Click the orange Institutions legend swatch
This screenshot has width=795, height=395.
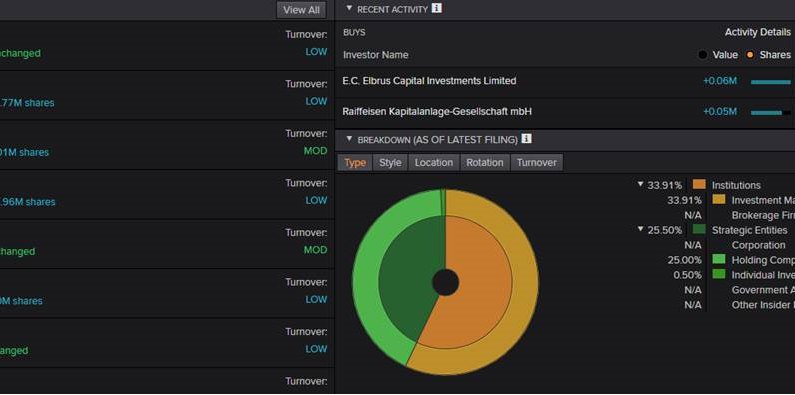699,185
